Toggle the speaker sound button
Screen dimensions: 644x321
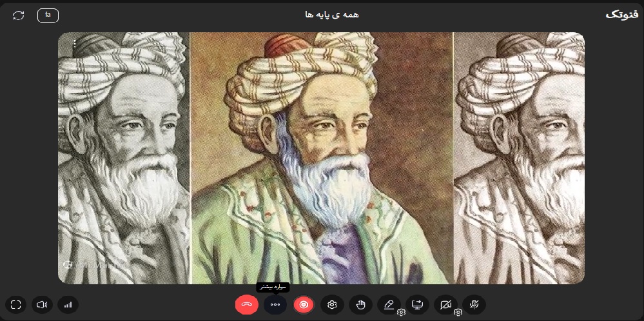click(42, 305)
